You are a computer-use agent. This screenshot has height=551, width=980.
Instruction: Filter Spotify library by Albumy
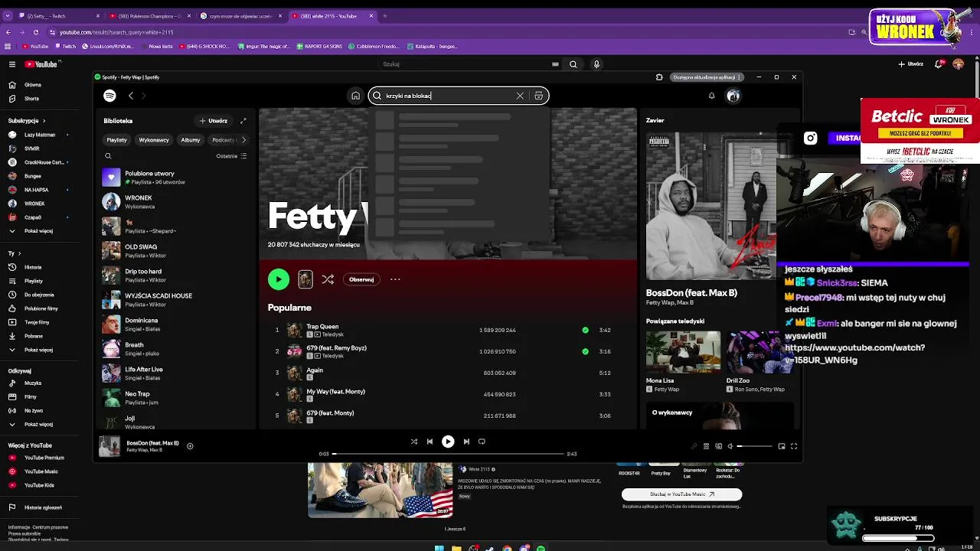point(191,140)
